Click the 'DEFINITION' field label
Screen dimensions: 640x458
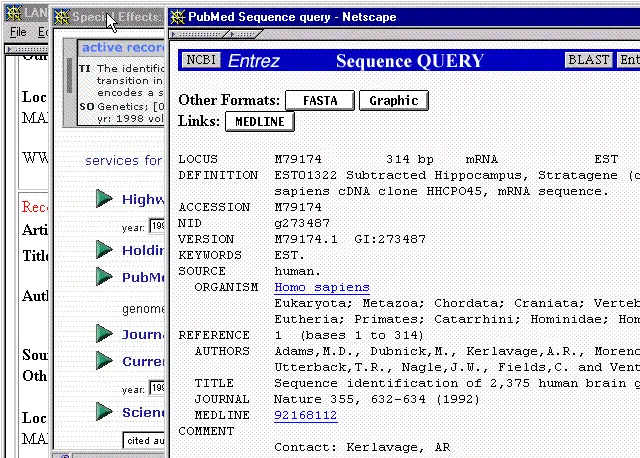tap(218, 176)
